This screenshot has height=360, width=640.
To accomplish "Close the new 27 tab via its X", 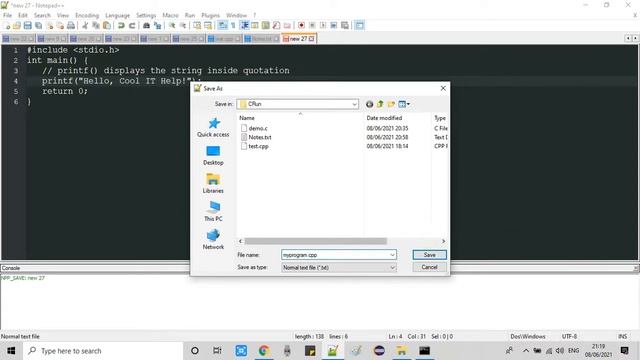I will coord(311,38).
